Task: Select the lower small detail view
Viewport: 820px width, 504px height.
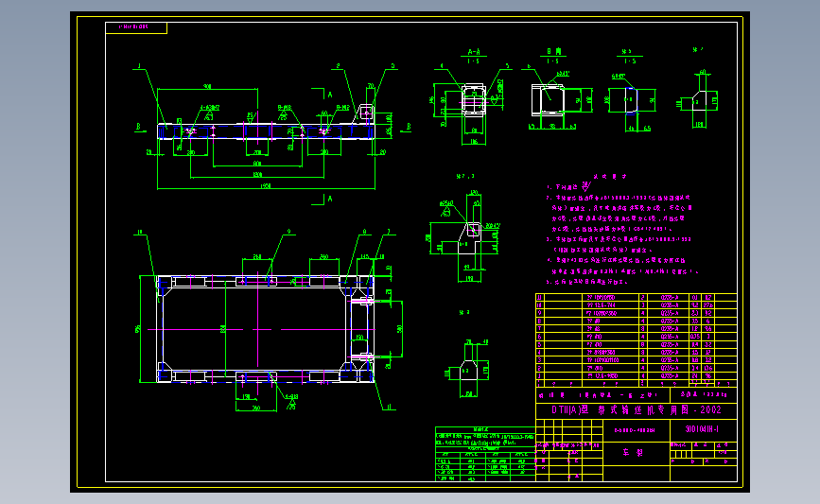Action: click(x=467, y=368)
